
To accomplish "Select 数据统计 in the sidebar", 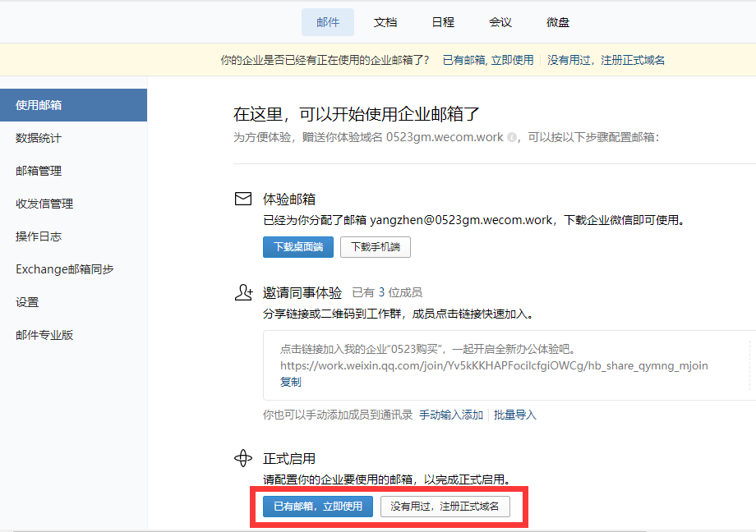I will tap(39, 138).
